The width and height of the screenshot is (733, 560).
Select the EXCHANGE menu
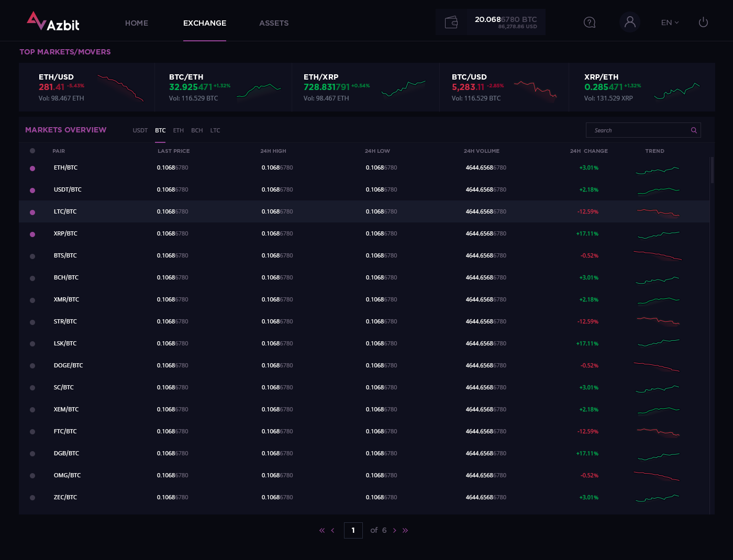tap(205, 23)
